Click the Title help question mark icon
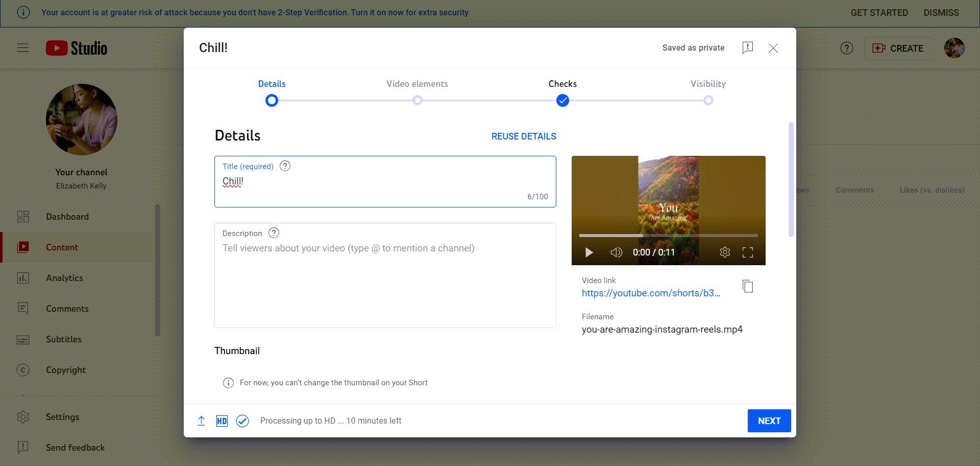Viewport: 980px width, 466px height. 285,166
